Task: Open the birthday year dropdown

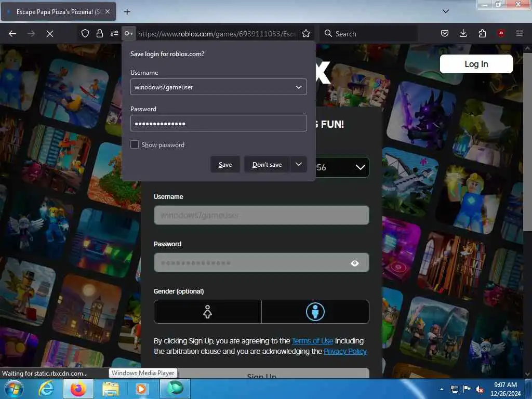Action: [x=343, y=167]
